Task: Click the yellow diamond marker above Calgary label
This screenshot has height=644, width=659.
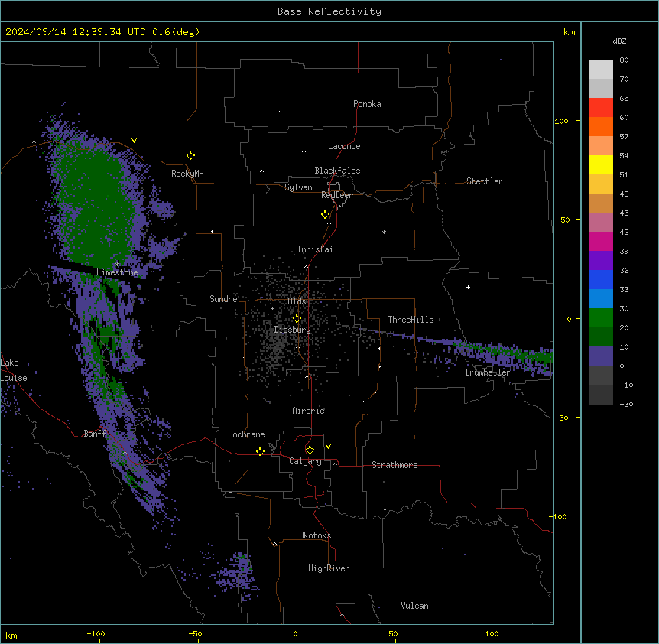Action: tap(310, 450)
